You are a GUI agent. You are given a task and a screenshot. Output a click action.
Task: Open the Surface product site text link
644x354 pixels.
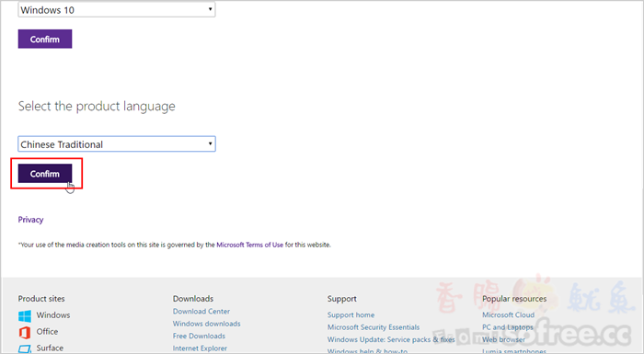[50, 348]
